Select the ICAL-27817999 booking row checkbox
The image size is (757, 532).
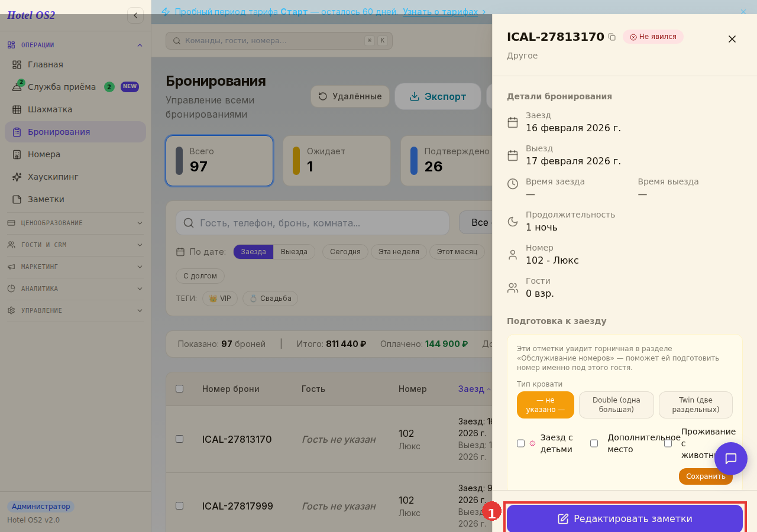pos(179,506)
